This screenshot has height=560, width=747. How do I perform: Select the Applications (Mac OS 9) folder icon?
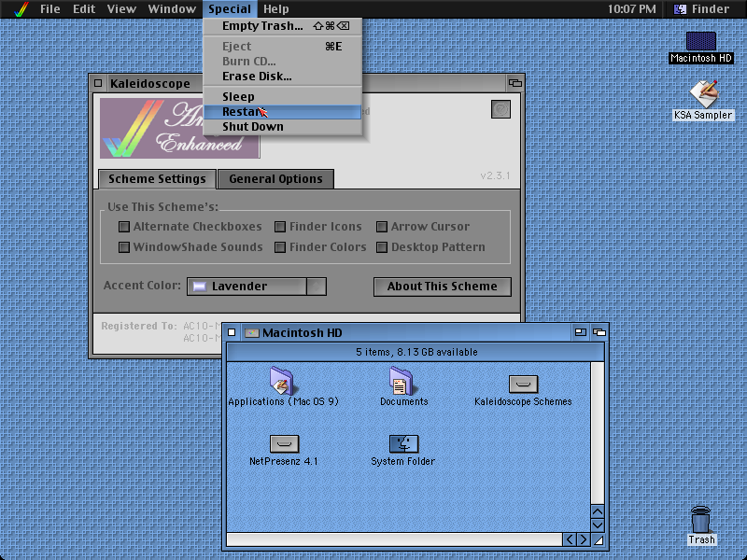pos(282,381)
